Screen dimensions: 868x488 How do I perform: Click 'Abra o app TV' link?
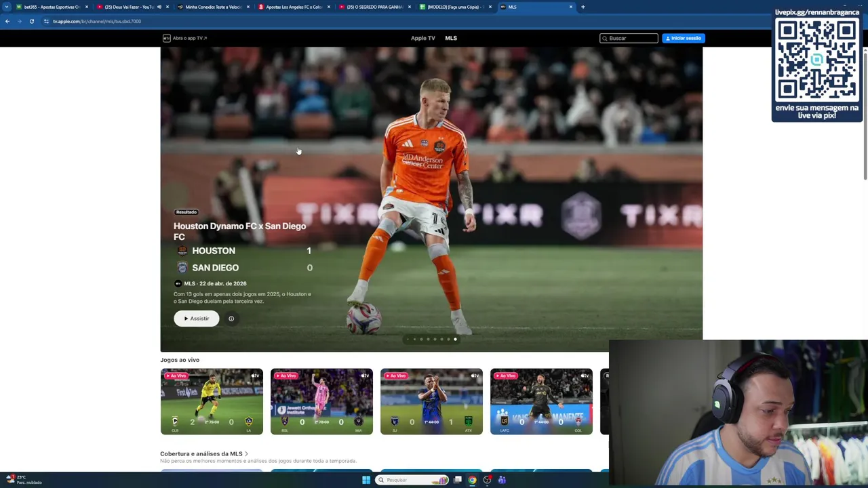[184, 38]
